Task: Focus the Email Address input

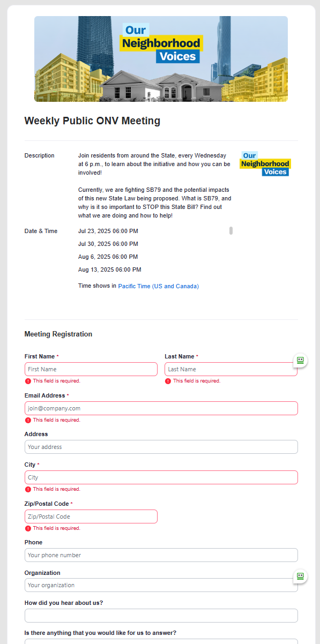Action: 161,408
